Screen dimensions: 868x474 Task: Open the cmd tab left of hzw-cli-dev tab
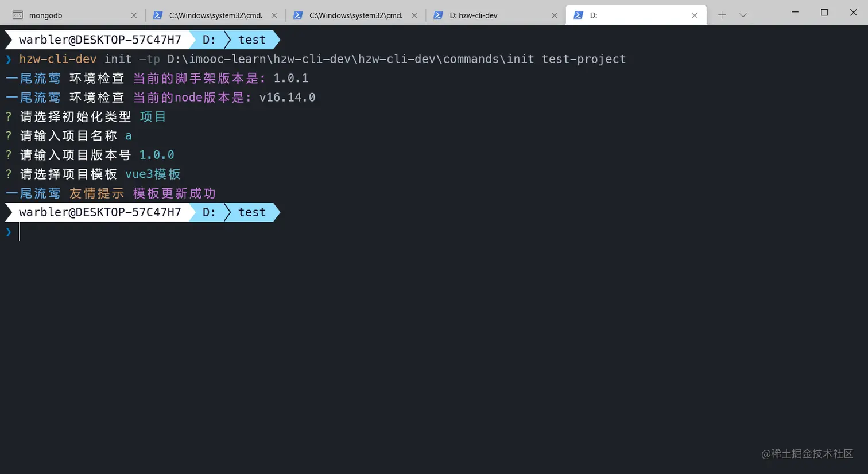pos(354,15)
